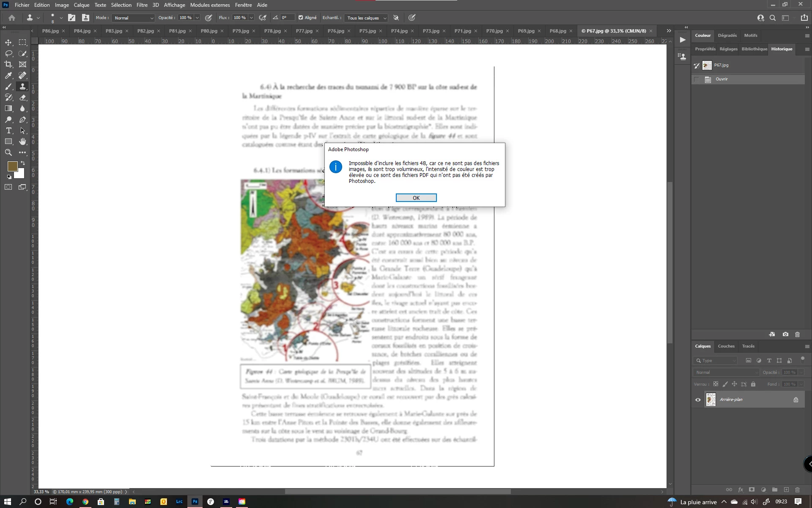Expand the Echantil. Tous les calques dropdown
The image size is (812, 508).
(366, 18)
